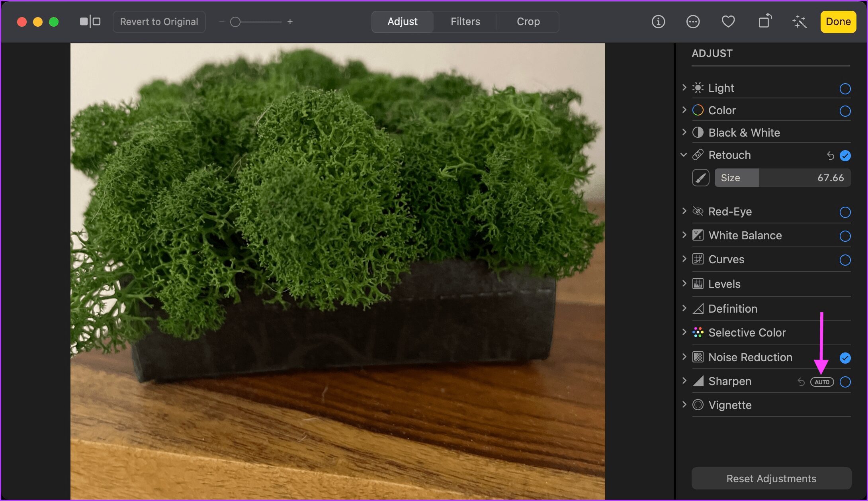This screenshot has width=868, height=501.
Task: Click the Revert to Original button
Action: coord(158,22)
